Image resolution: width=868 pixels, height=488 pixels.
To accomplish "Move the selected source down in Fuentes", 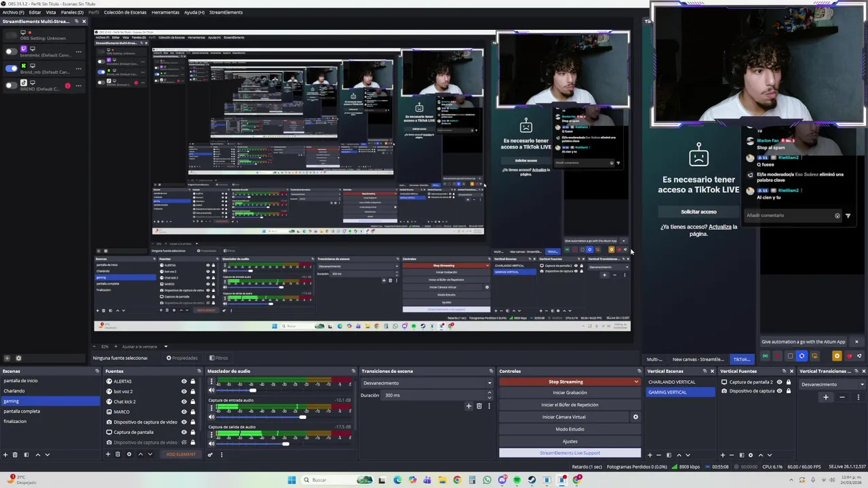I will click(149, 454).
